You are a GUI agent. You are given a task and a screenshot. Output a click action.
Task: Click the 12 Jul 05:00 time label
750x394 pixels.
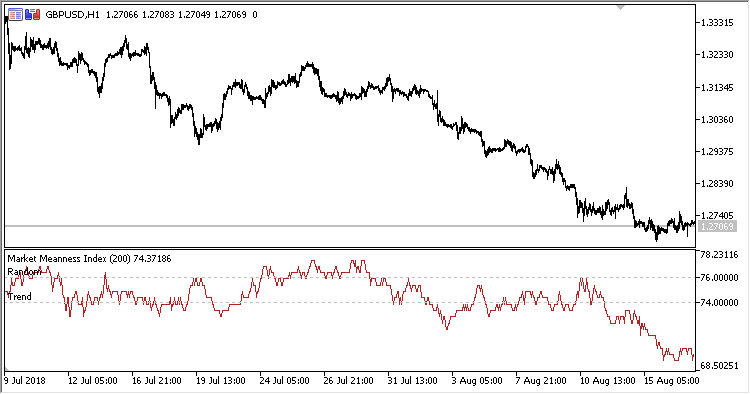[x=92, y=381]
